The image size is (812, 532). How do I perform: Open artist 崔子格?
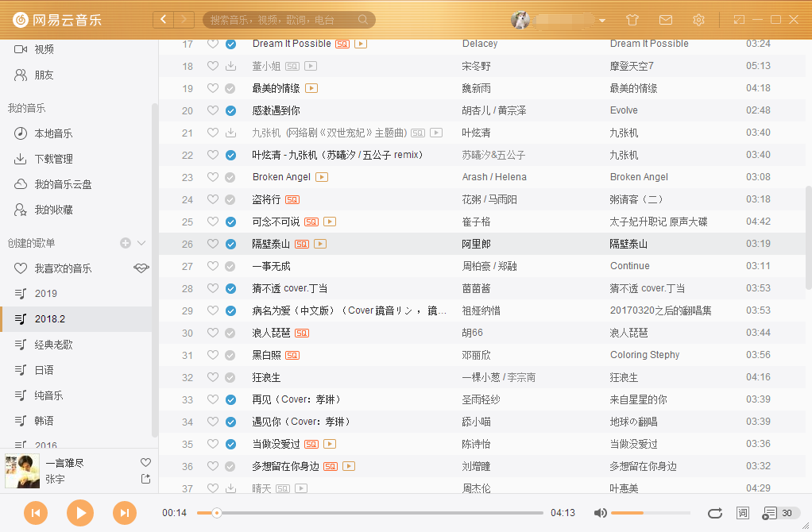click(476, 222)
